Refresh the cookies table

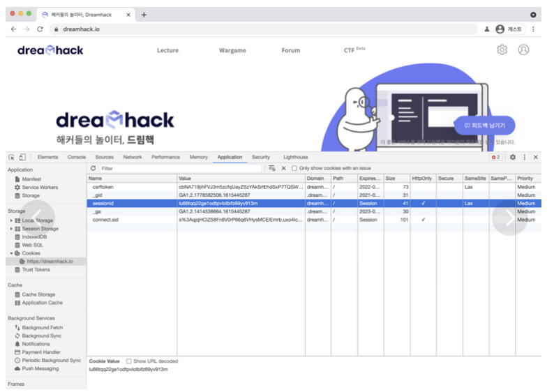pos(93,168)
